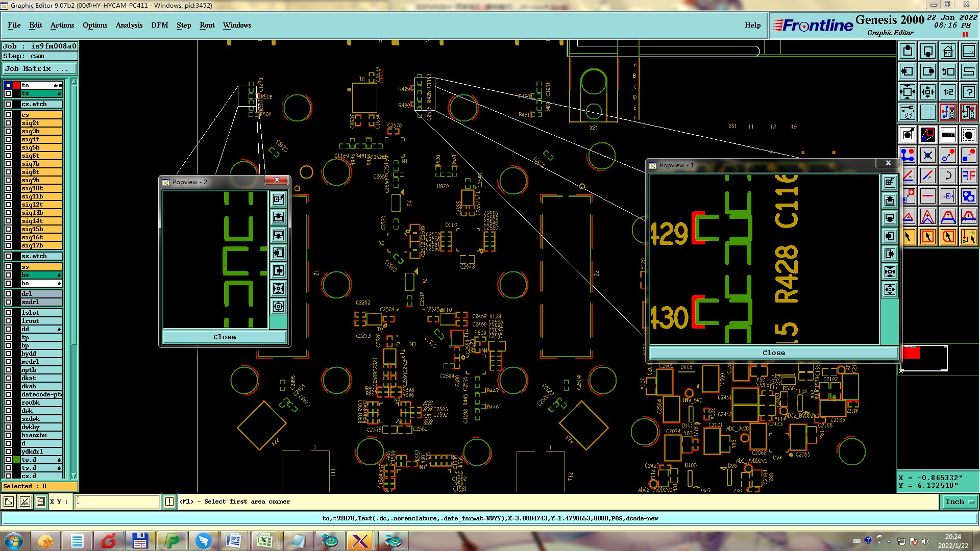The width and height of the screenshot is (980, 551).
Task: Click the Home view icon
Action: point(948,51)
